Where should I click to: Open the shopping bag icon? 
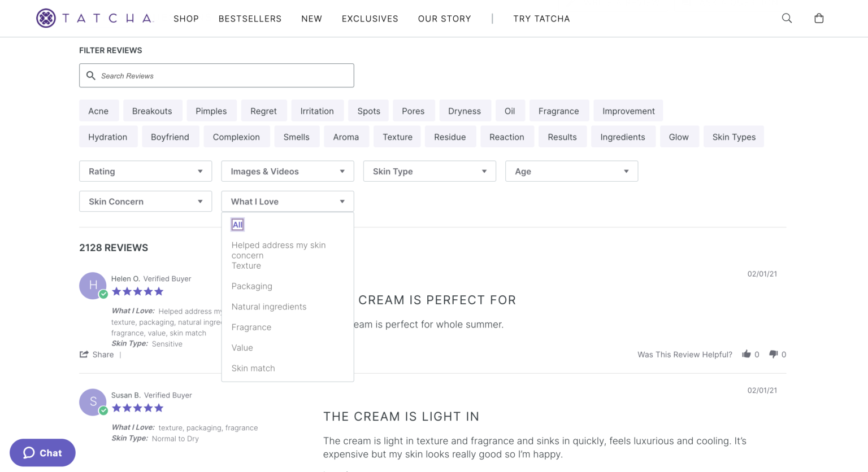[819, 18]
